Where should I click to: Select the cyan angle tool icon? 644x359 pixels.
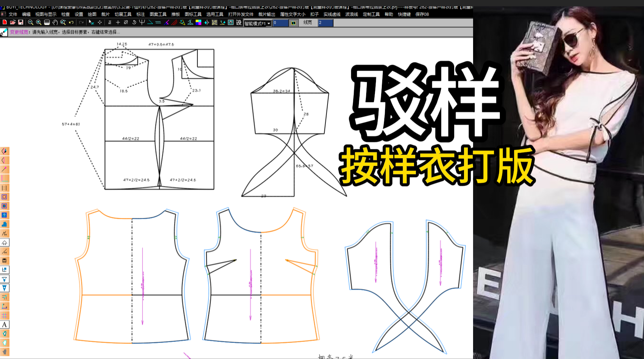(150, 22)
